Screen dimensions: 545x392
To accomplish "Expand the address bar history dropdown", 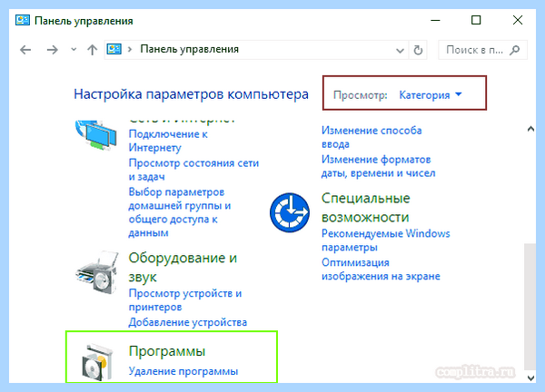I will (400, 51).
